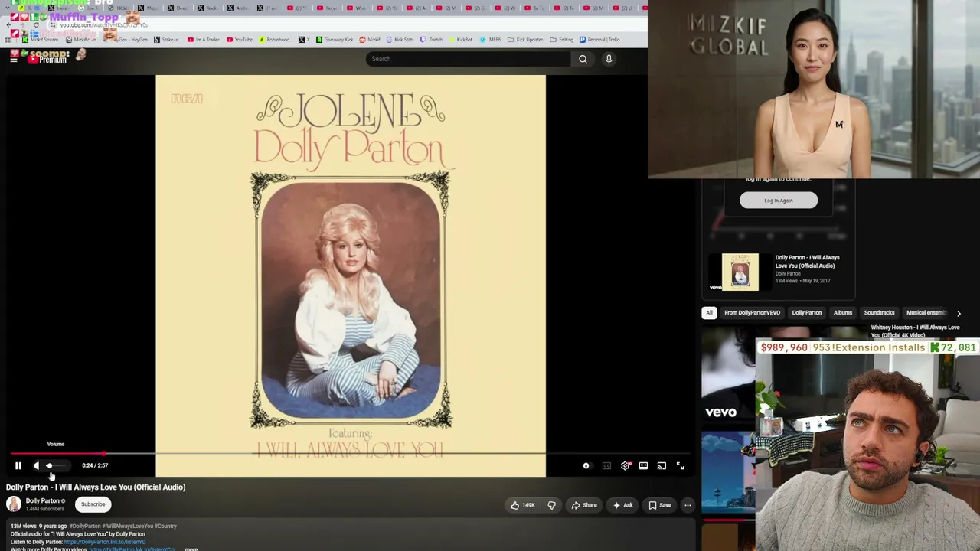Expand the Kick Updates bookmark folder
The width and height of the screenshot is (980, 551).
pos(526,40)
